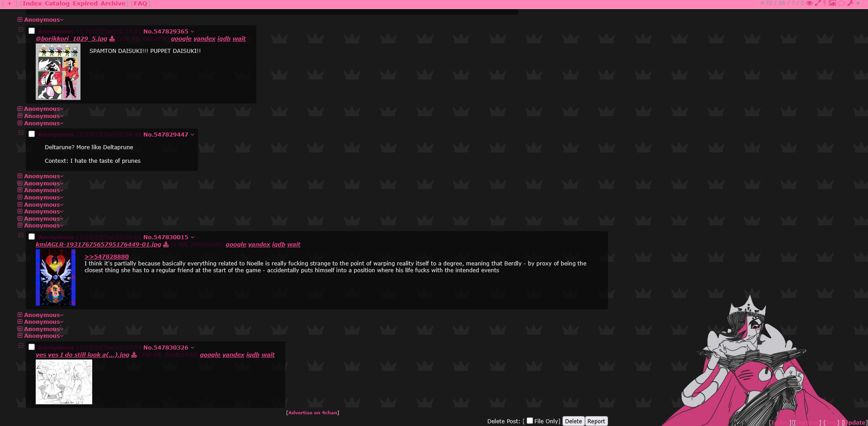Click the speech bubble icon in header
Viewport: 868px width, 426px height.
pyautogui.click(x=842, y=3)
